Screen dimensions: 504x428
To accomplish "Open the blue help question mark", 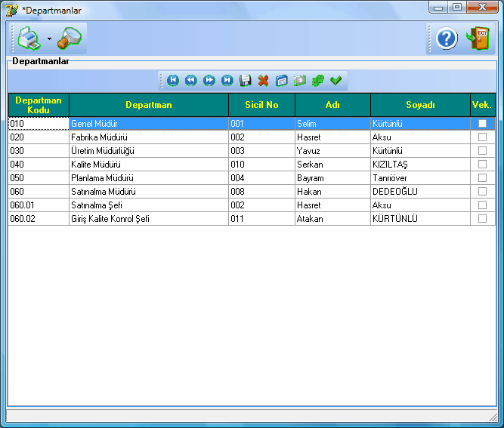I will (447, 38).
